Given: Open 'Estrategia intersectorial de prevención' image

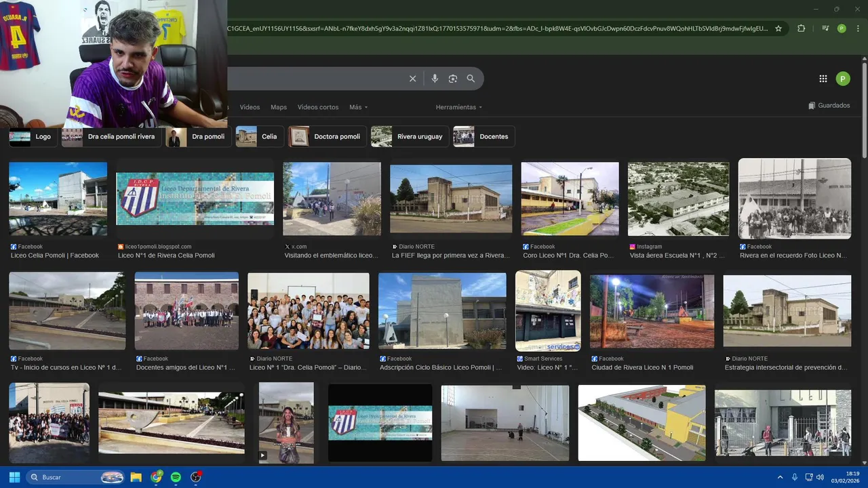Looking at the screenshot, I should 787,311.
